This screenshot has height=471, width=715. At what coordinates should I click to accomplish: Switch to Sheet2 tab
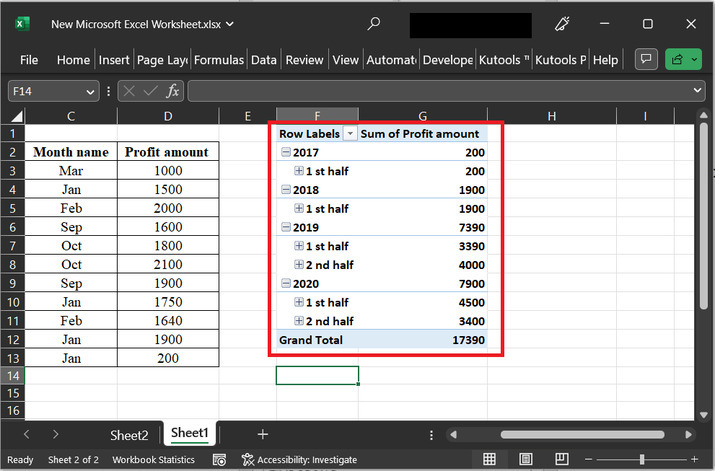pos(129,435)
